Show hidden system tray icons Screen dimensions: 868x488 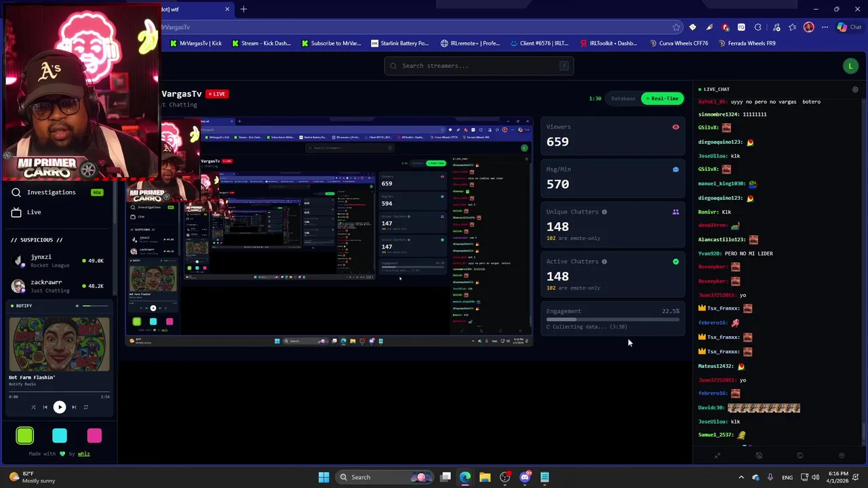[x=741, y=477]
